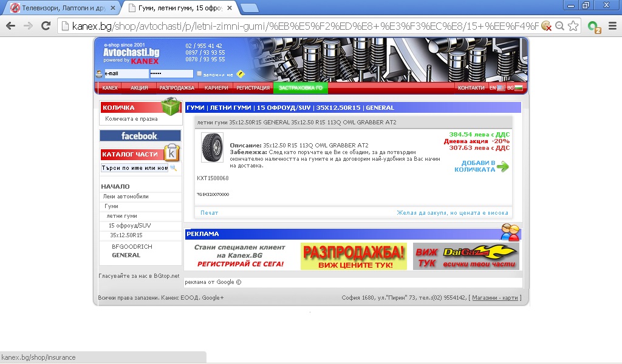Select GENERAL brand in sidebar
The height and width of the screenshot is (364, 622).
[x=126, y=255]
